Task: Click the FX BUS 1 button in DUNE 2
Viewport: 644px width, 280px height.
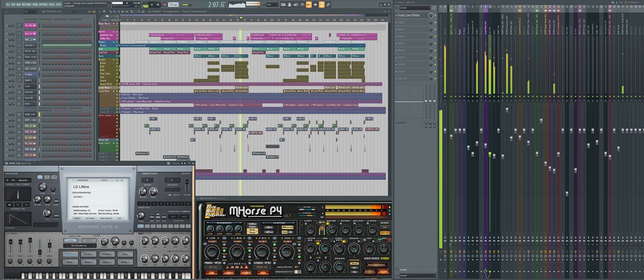Action: coord(89,254)
